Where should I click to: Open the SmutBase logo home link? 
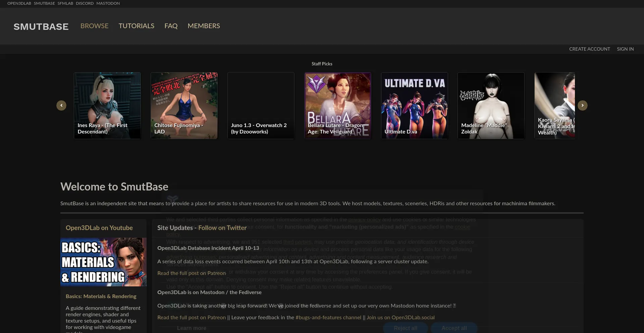41,26
